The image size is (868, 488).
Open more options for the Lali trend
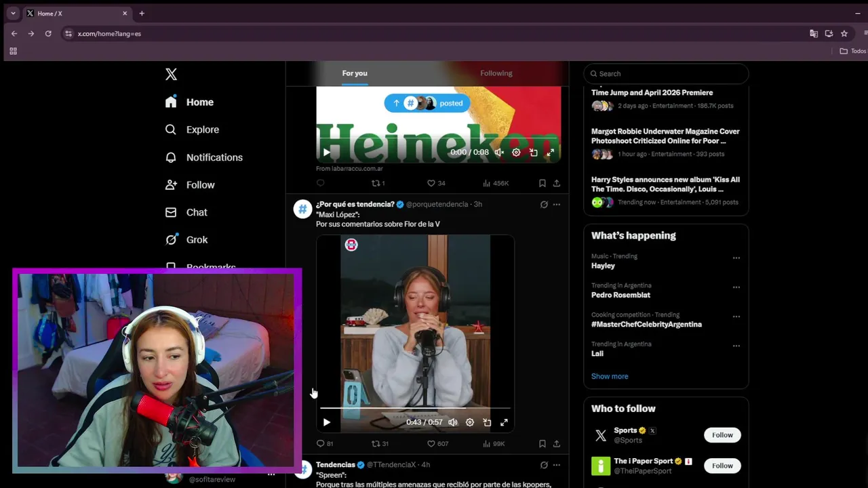coord(736,346)
